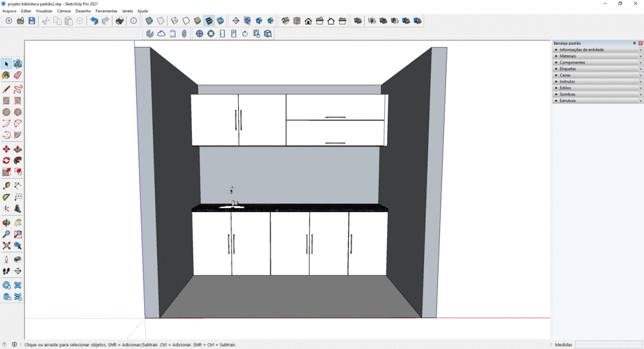Choose the Scale tool
This screenshot has height=349, width=644.
6,172
